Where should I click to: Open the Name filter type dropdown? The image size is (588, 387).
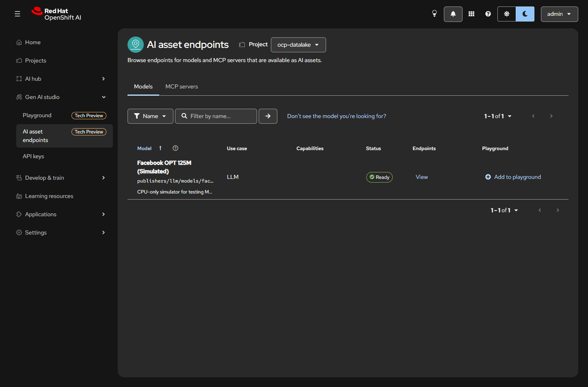tap(150, 116)
